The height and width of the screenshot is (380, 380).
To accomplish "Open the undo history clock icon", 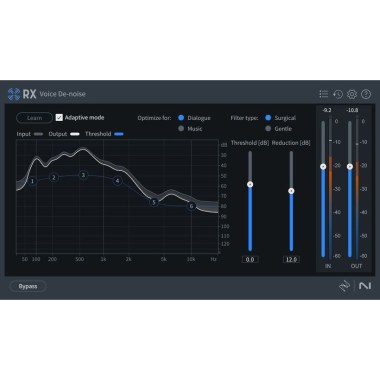I will point(338,94).
